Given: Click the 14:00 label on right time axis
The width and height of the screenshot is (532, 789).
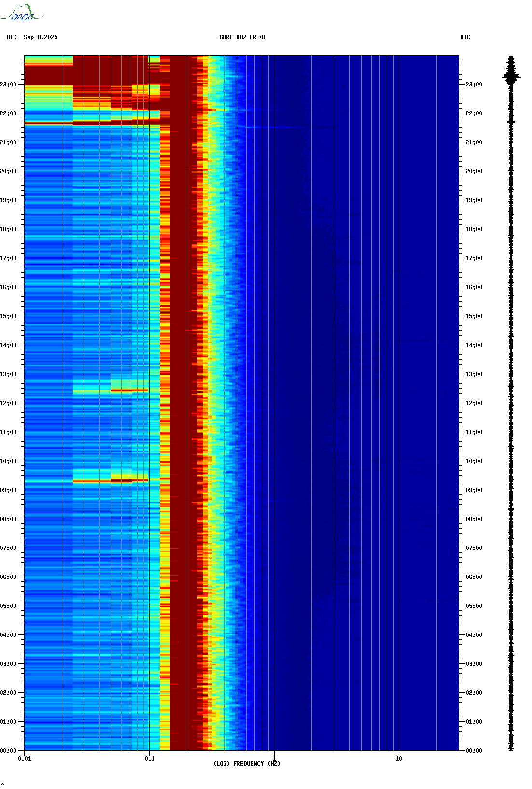Looking at the screenshot, I should [x=474, y=345].
